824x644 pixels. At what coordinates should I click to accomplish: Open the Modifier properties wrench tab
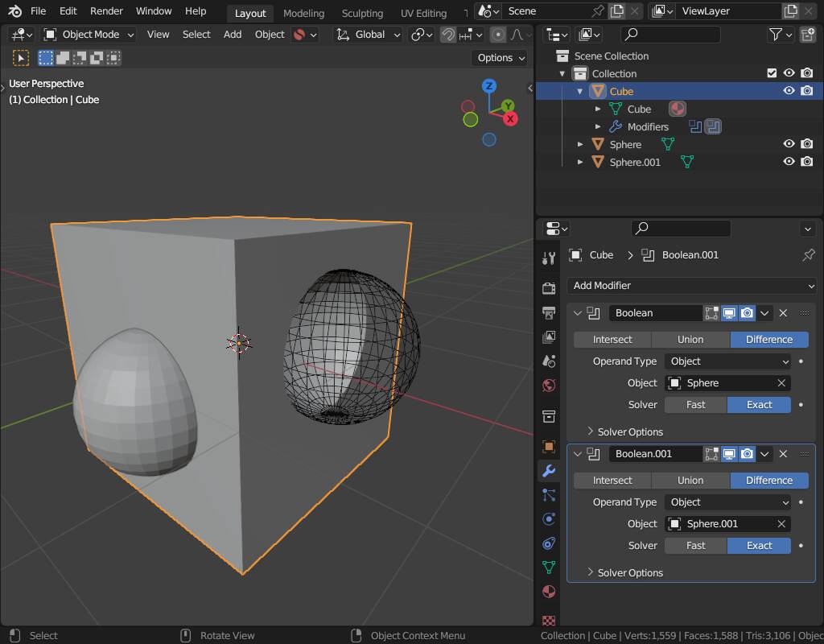coord(549,470)
